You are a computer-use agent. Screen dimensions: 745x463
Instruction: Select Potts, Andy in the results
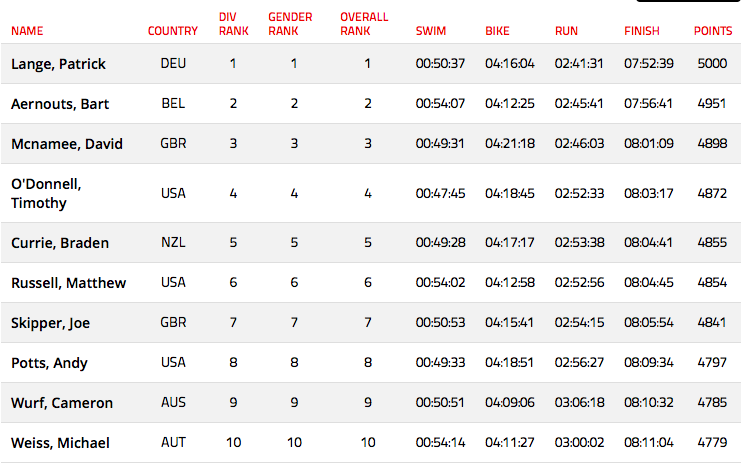point(49,363)
